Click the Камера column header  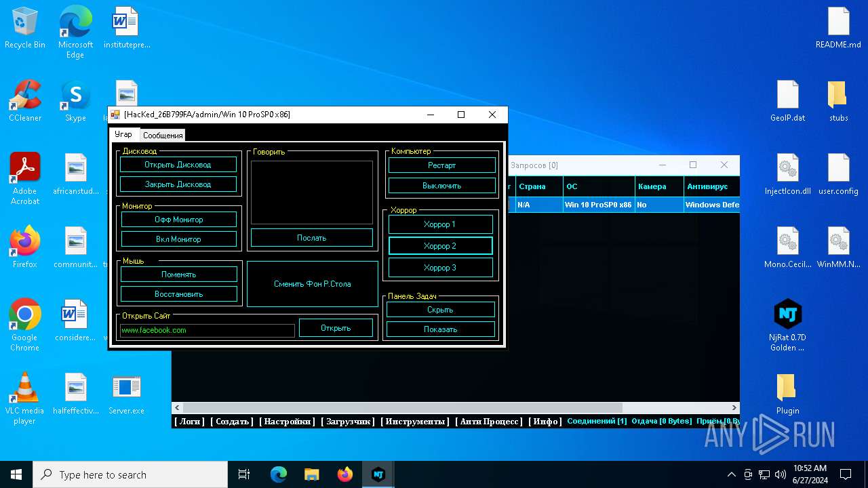point(659,186)
